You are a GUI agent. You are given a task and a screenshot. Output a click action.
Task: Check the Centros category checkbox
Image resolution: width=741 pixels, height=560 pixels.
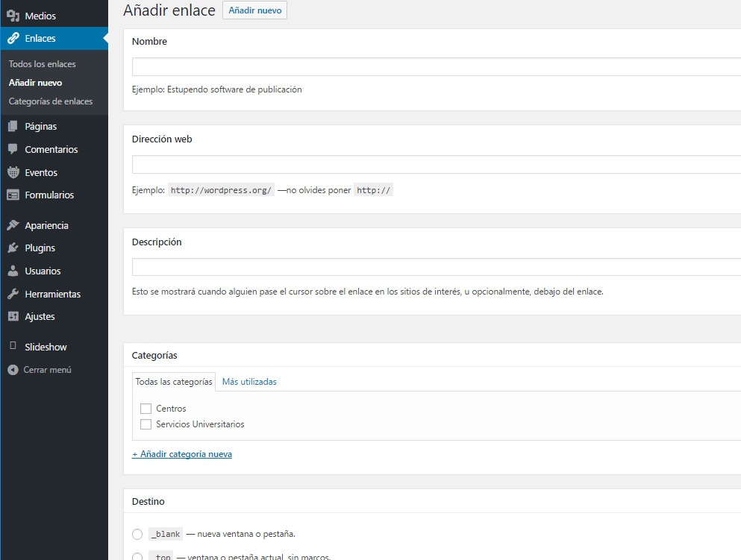click(x=146, y=409)
